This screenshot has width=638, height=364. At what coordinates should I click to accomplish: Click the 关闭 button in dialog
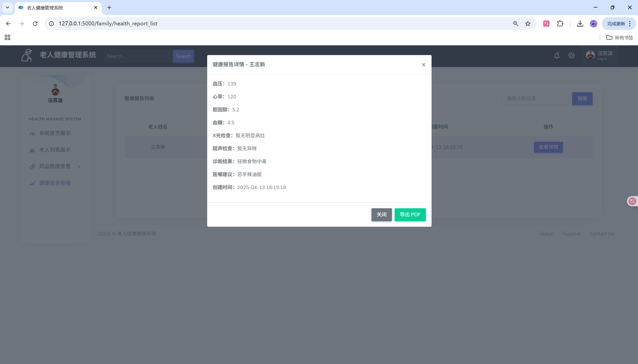pos(381,215)
